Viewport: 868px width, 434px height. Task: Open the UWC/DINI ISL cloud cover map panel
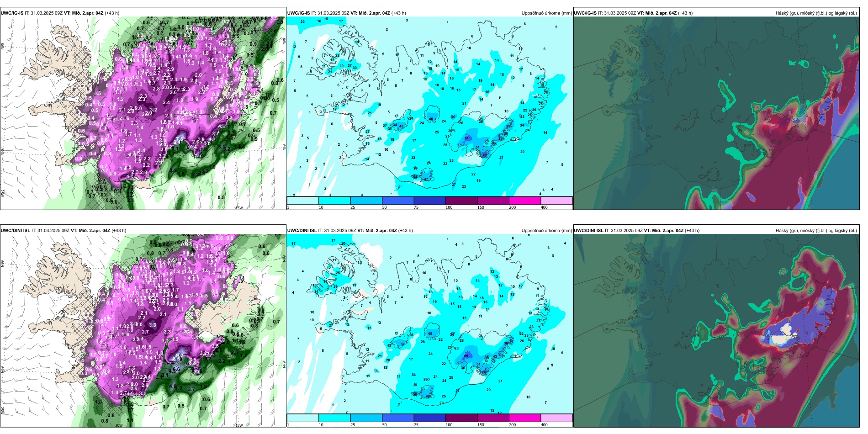(x=716, y=331)
